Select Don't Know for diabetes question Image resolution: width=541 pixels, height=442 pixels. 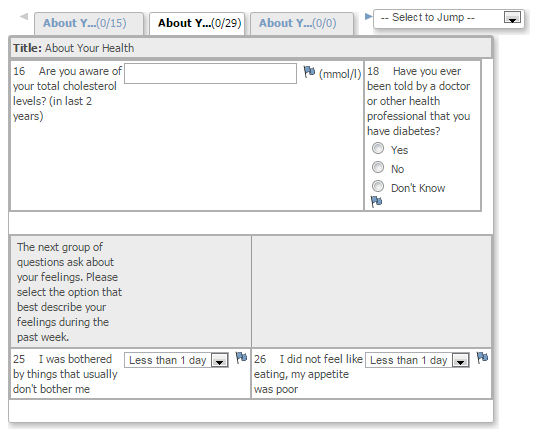pyautogui.click(x=378, y=186)
